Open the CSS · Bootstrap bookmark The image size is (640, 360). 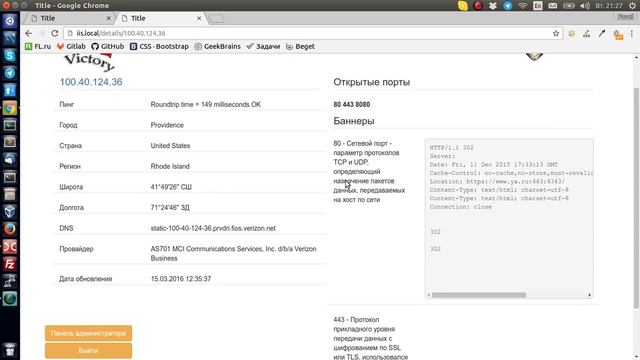tap(159, 47)
